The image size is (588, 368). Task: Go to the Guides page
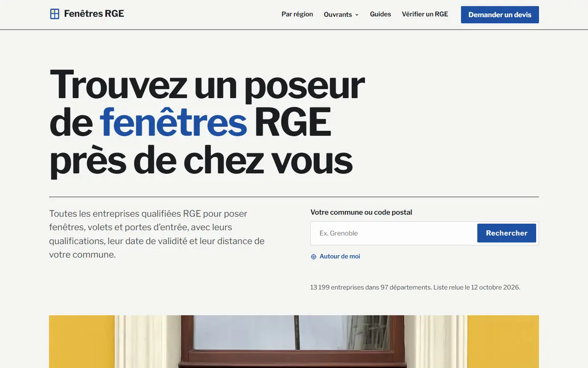(380, 14)
